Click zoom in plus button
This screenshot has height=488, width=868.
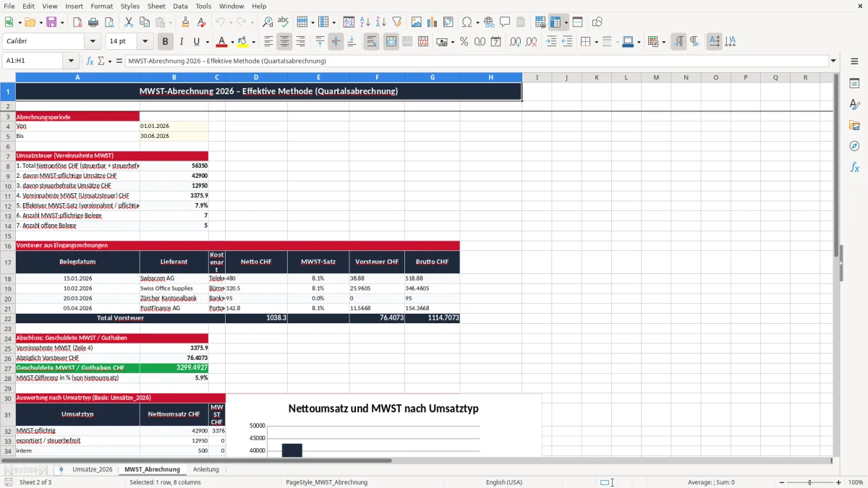tap(839, 482)
